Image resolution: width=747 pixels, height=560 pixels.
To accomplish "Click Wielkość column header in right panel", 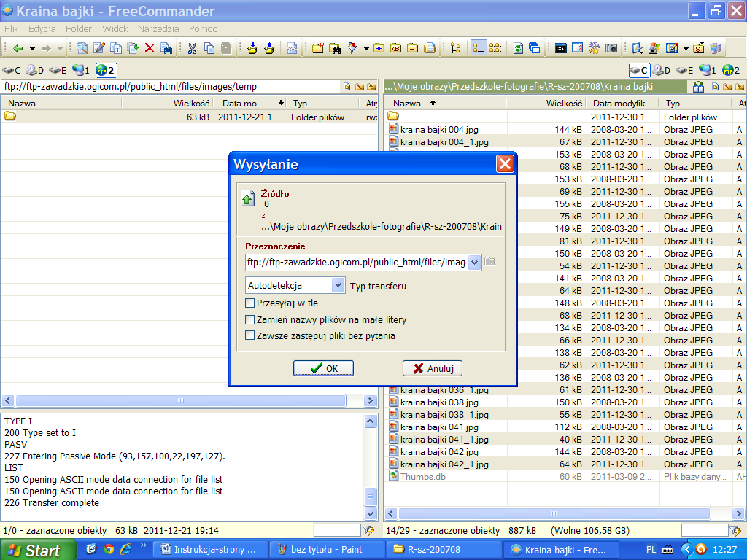I will [547, 104].
